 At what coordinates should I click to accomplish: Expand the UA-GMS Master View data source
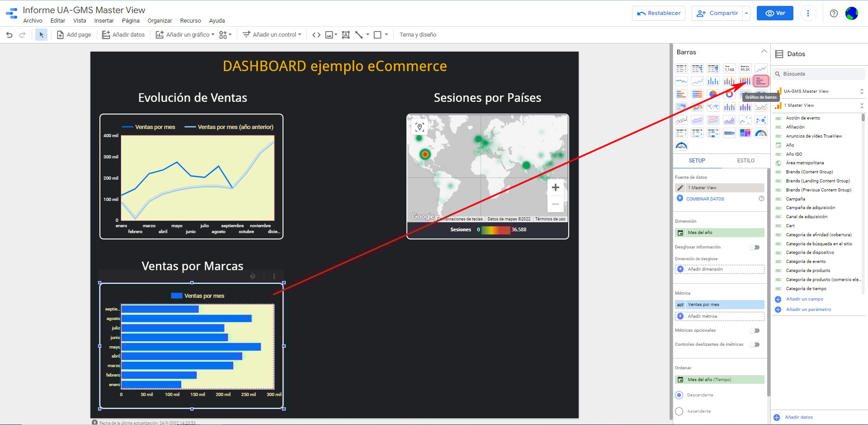pyautogui.click(x=862, y=91)
